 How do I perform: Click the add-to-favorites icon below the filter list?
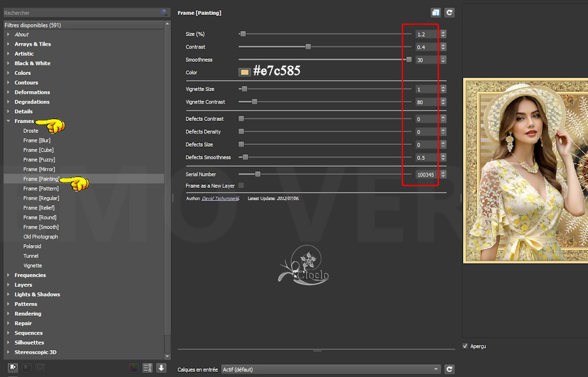coord(13,368)
